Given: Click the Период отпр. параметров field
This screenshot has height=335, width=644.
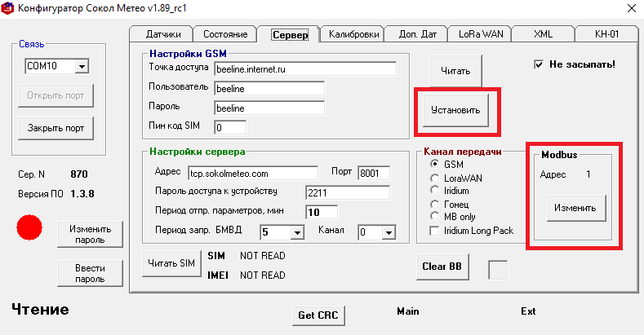Looking at the screenshot, I should [321, 212].
